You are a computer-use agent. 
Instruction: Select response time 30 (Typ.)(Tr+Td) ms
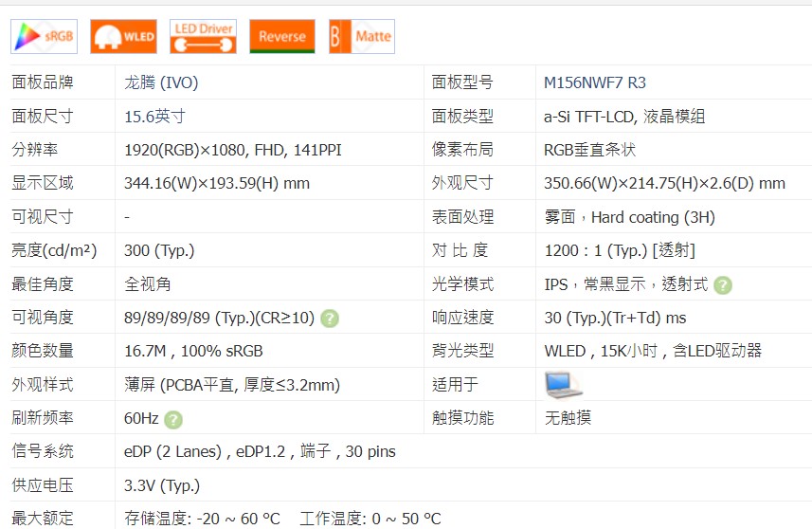pos(615,318)
